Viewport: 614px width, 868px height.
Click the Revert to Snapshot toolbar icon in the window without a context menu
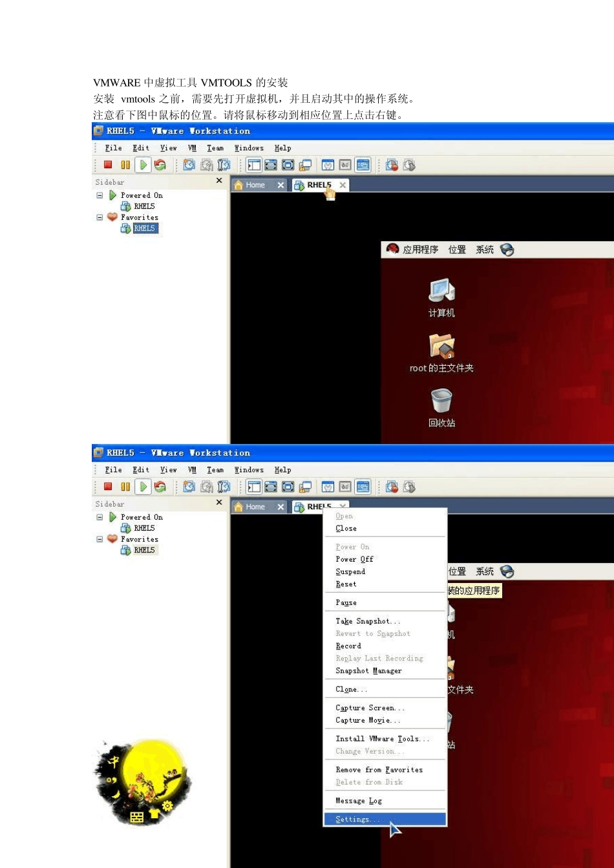(x=206, y=165)
